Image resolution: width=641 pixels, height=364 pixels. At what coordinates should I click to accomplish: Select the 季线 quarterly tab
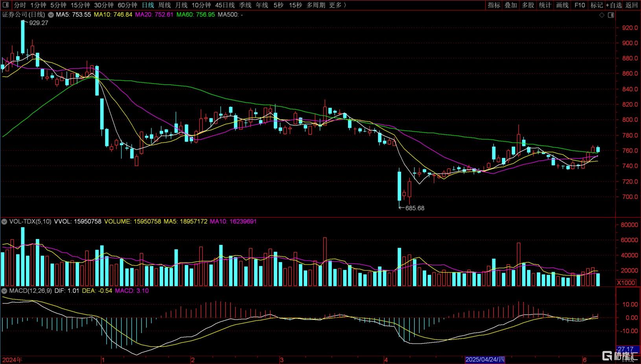(245, 5)
